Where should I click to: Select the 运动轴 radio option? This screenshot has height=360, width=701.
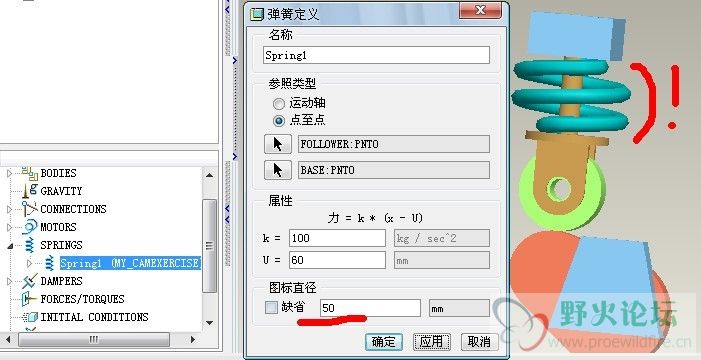(279, 104)
